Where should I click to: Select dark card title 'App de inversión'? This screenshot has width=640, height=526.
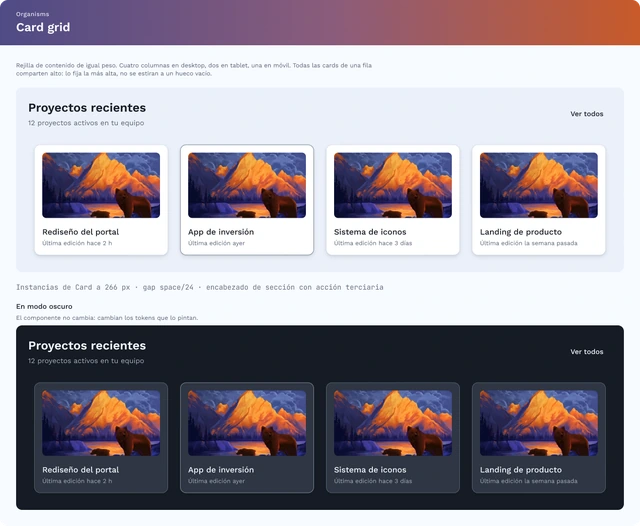(x=221, y=470)
